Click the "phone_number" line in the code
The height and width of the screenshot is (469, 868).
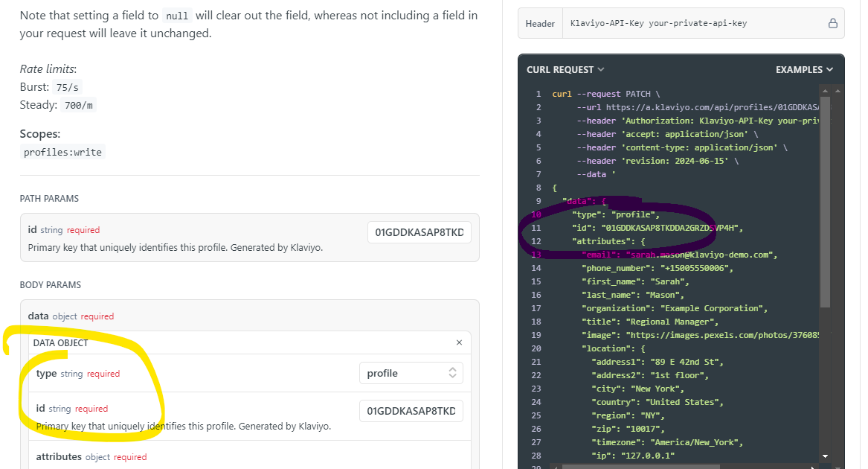pos(657,268)
